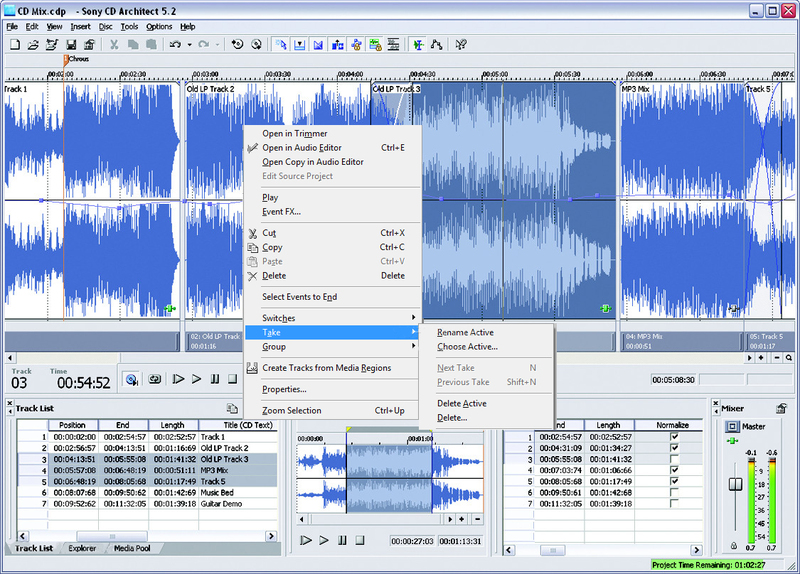Click the Open file toolbar icon
The height and width of the screenshot is (574, 800).
coord(33,45)
